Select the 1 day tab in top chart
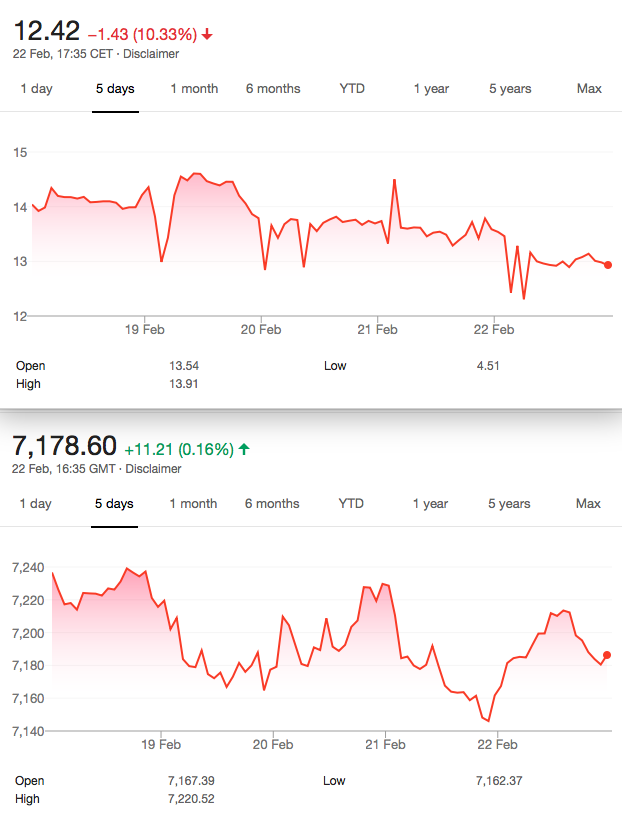The width and height of the screenshot is (622, 813). 36,89
